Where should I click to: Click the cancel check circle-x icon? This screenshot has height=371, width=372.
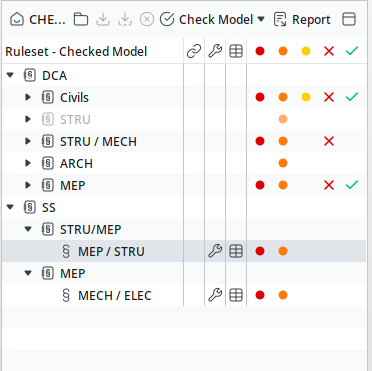click(x=147, y=20)
